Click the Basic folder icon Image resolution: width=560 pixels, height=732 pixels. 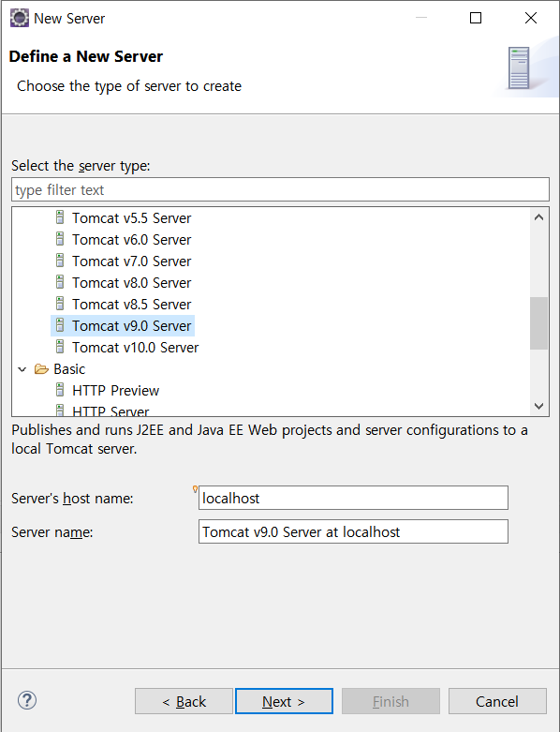41,369
